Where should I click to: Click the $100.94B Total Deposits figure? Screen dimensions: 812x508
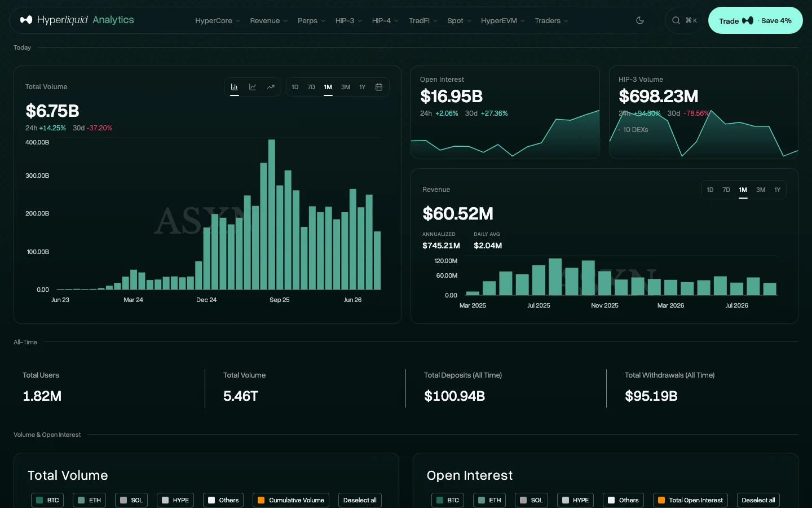click(x=454, y=396)
